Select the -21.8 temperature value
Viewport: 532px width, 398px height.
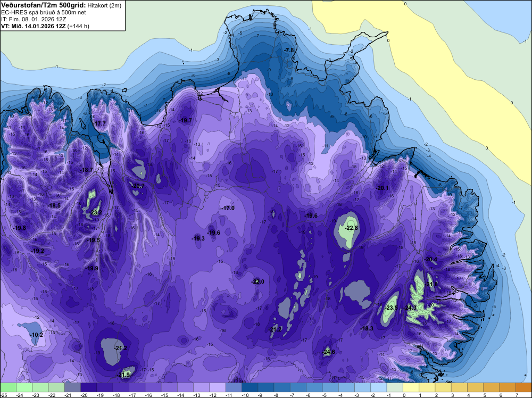[431, 284]
